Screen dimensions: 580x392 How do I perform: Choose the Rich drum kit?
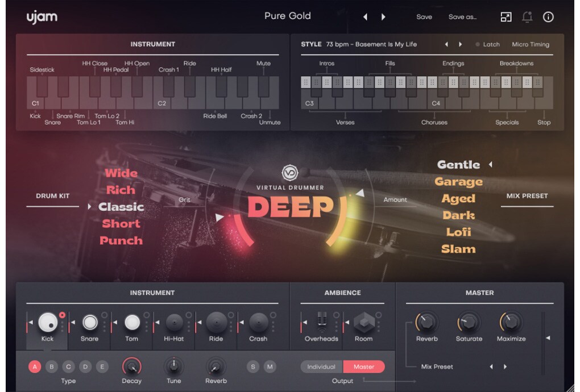point(121,190)
